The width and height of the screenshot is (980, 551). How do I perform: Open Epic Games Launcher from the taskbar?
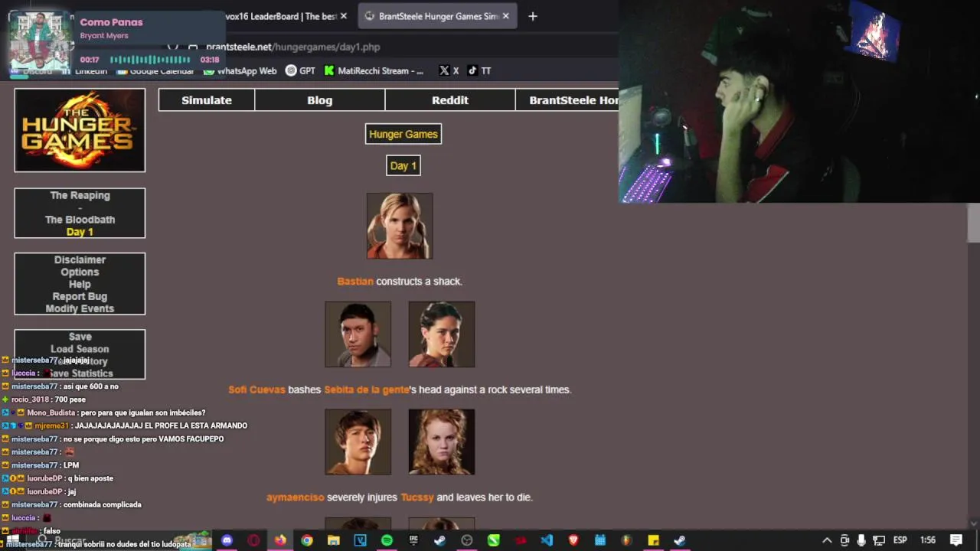coord(413,540)
